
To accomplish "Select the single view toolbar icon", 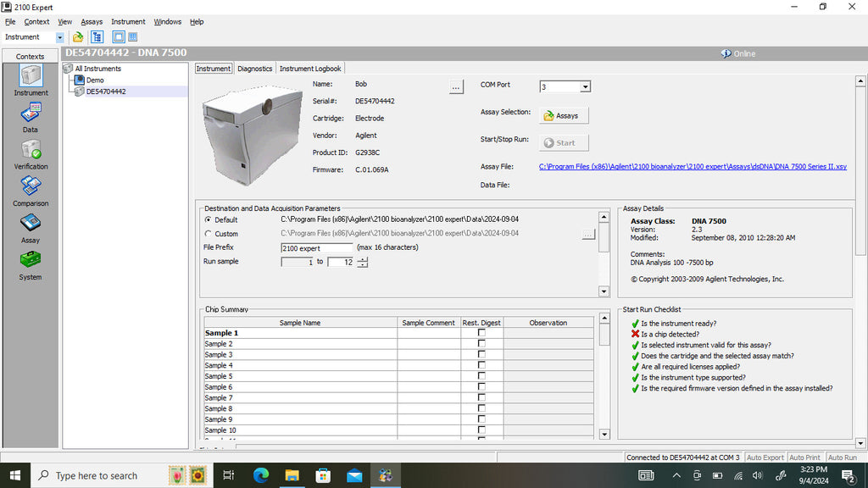I will click(119, 37).
